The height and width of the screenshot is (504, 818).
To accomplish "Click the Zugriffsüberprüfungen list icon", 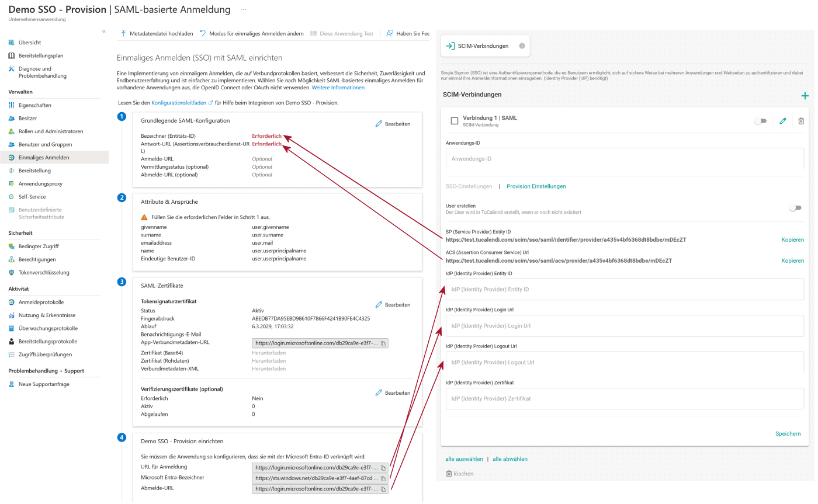I will tap(12, 354).
